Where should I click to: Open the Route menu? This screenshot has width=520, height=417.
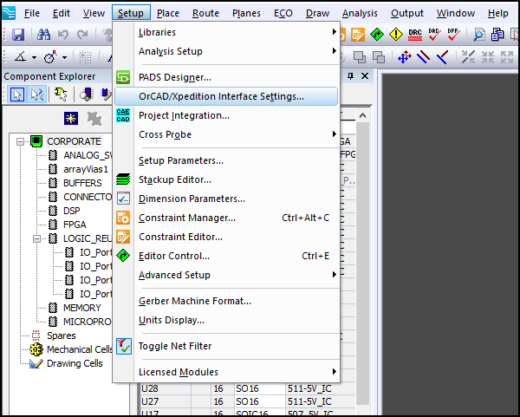click(x=206, y=13)
